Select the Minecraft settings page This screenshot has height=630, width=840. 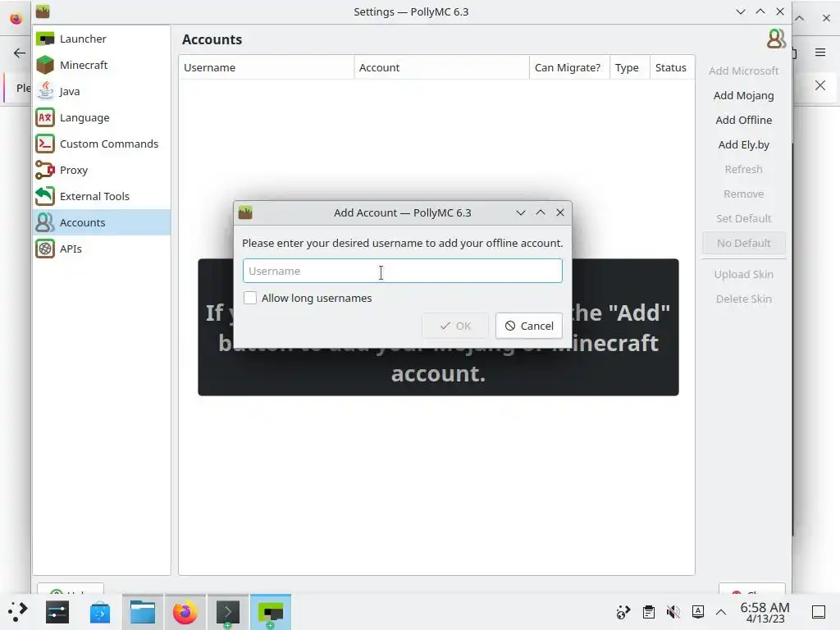(x=102, y=66)
